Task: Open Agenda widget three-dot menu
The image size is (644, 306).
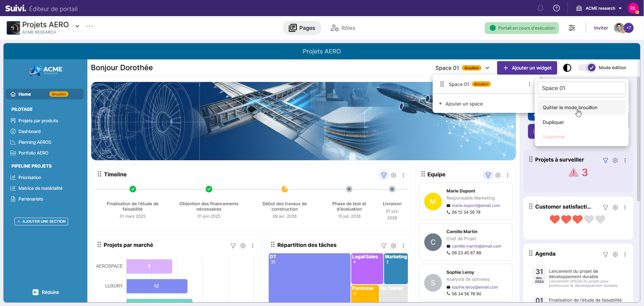Action: [625, 254]
